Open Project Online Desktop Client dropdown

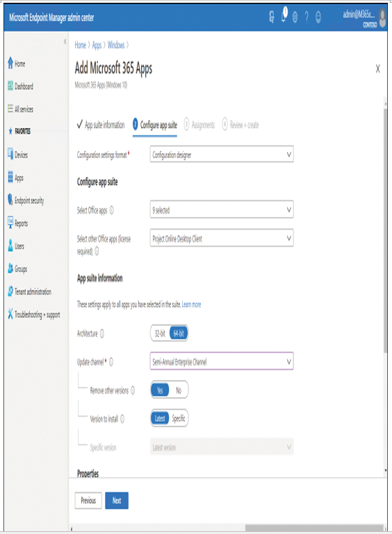[222, 238]
